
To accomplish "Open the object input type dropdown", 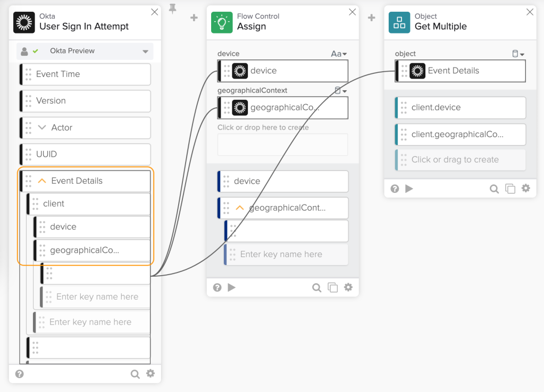I will point(517,54).
